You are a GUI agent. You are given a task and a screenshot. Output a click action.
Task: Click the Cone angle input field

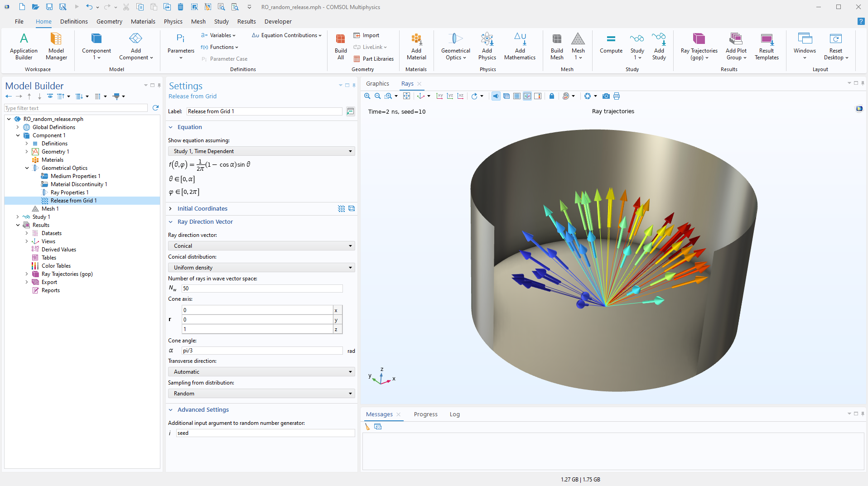(x=262, y=351)
